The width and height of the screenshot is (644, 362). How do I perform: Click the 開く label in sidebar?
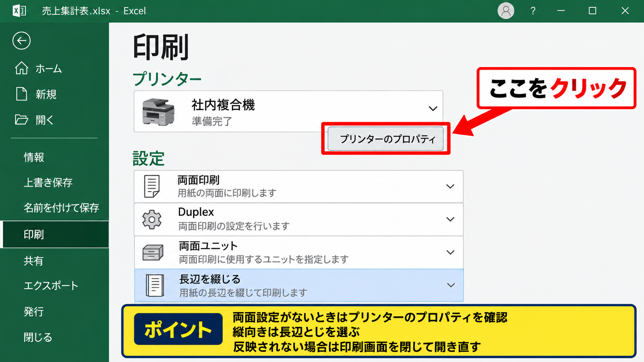tap(45, 120)
